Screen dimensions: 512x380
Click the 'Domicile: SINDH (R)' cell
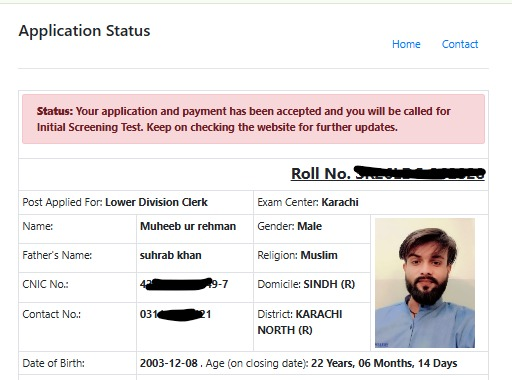pos(312,288)
